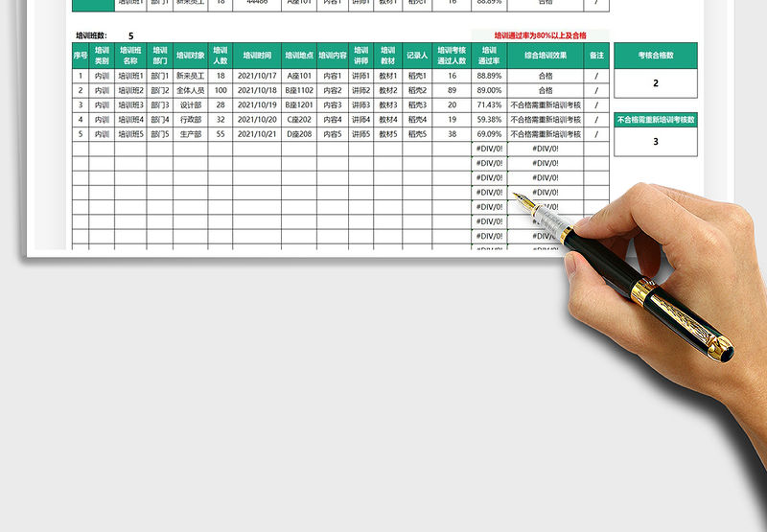The height and width of the screenshot is (532, 767).
Task: Select the B座1102 location cell
Action: [299, 90]
